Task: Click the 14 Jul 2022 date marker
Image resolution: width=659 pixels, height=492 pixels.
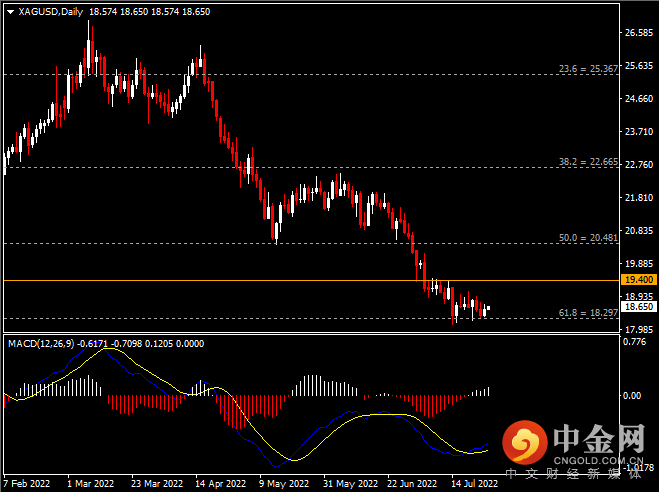Action: [474, 484]
